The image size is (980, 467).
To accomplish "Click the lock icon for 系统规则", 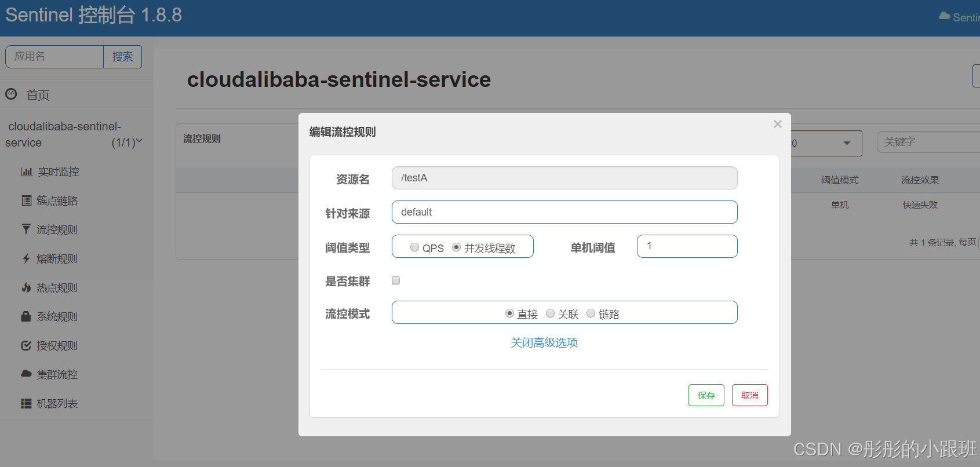I will click(26, 316).
